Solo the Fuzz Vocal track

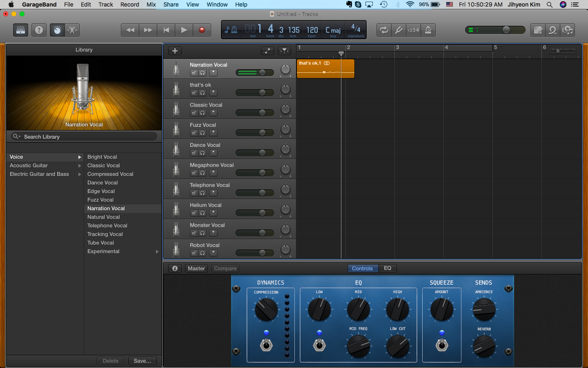[202, 133]
